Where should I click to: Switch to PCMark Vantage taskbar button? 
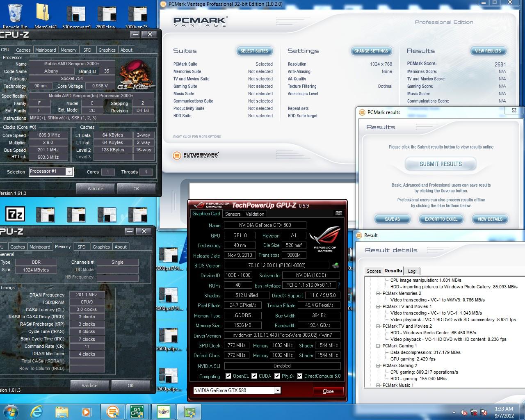(112, 412)
